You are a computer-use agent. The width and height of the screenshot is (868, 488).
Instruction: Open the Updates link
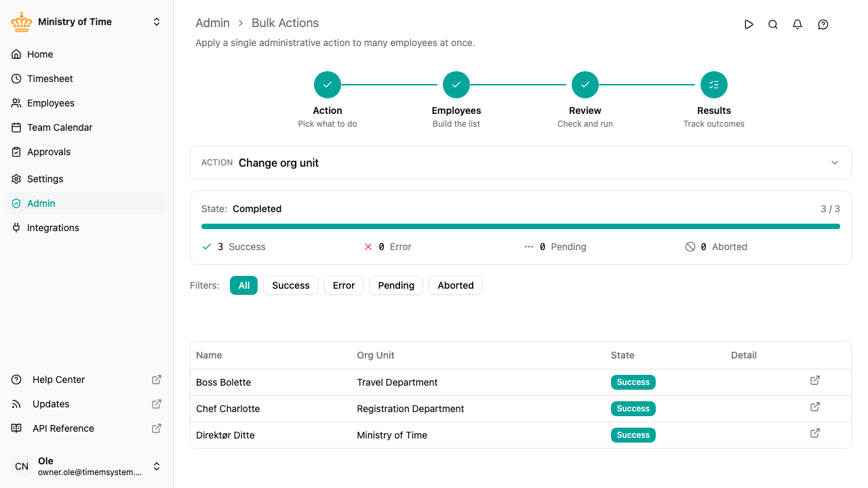click(x=86, y=404)
